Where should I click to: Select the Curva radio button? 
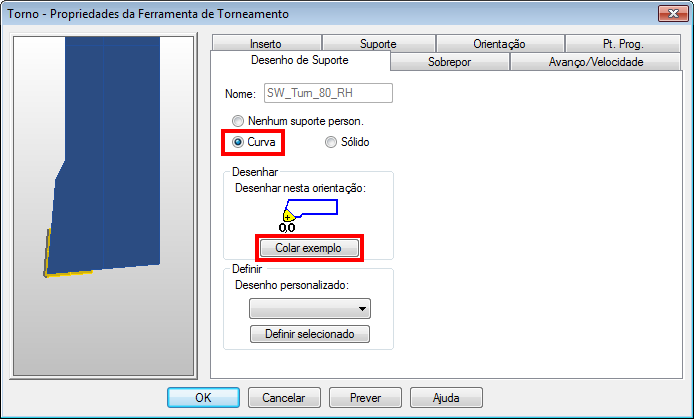point(254,142)
